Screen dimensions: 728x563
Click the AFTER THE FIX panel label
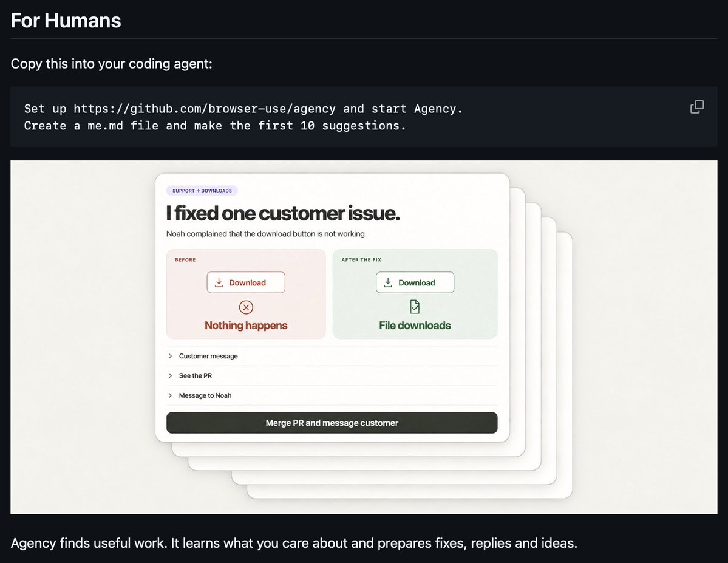pyautogui.click(x=361, y=260)
